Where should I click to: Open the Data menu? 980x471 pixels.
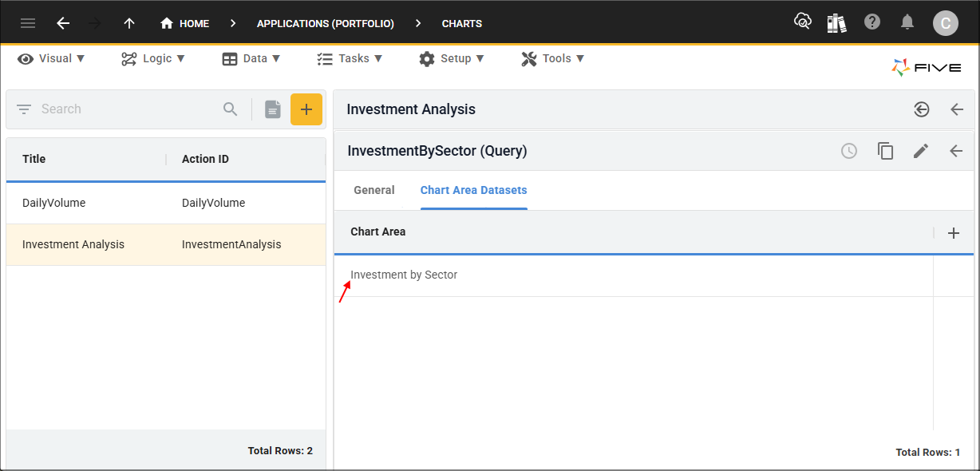coord(251,58)
